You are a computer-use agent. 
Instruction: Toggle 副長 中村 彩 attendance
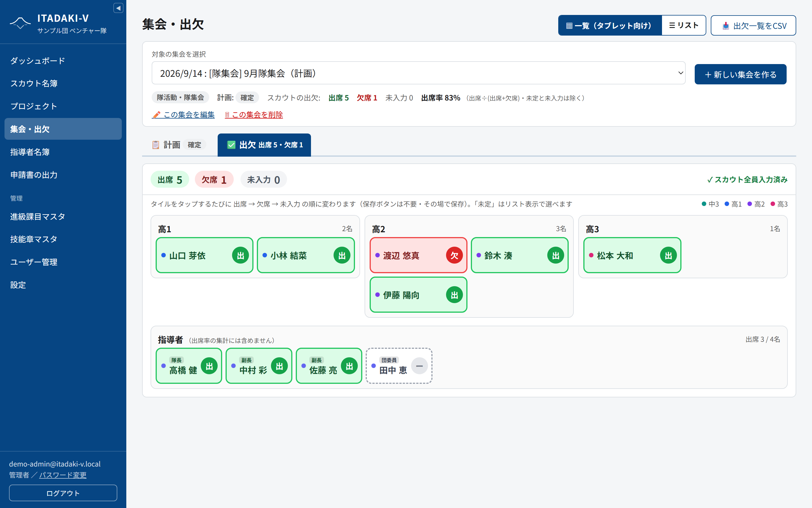[259, 366]
